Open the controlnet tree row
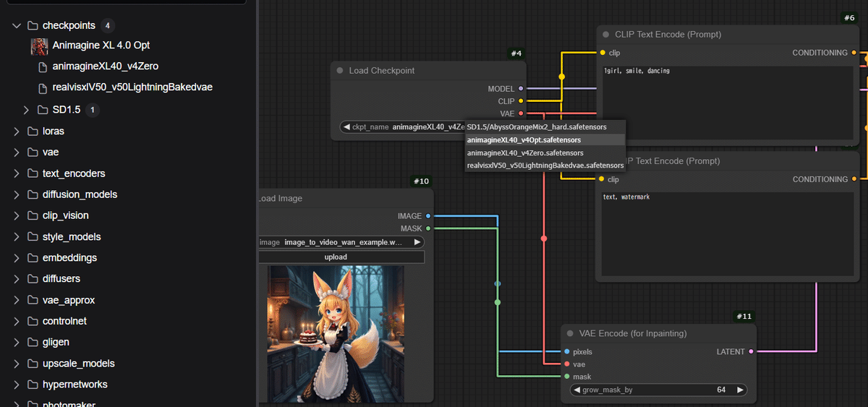868x407 pixels. [x=128, y=321]
